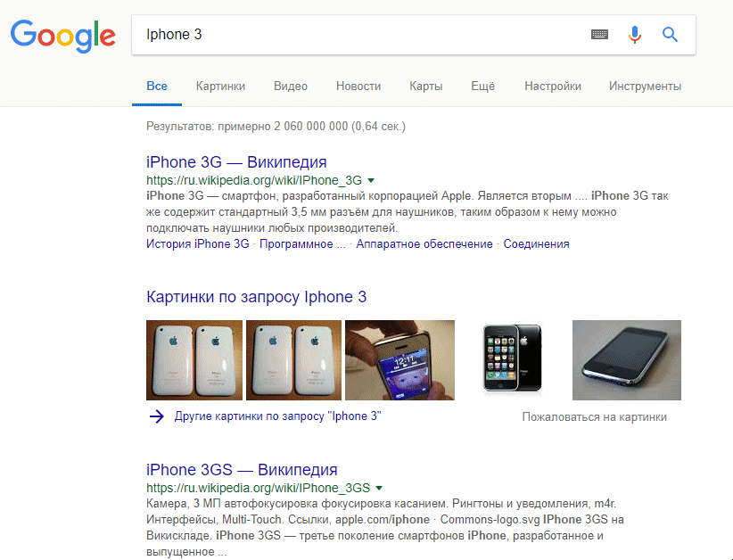Open the on-screen keyboard icon
Viewport: 733px width, 560px height.
click(599, 34)
